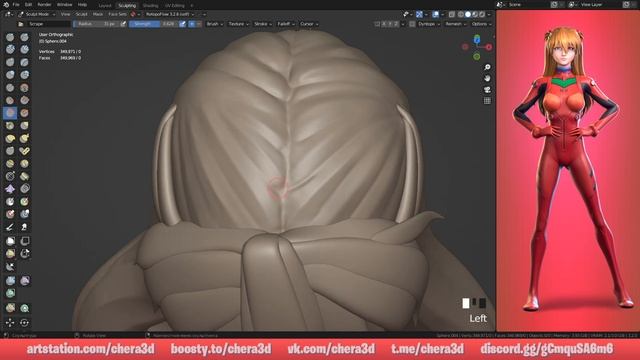Viewport: 640px width, 360px height.
Task: Select the Draw sculpt brush
Action: click(10, 37)
